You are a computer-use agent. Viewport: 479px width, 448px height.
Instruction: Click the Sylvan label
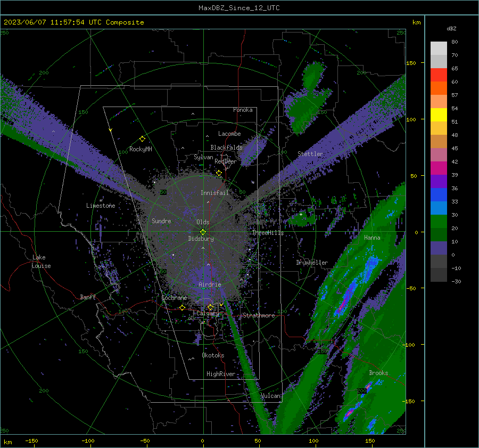[x=203, y=157]
